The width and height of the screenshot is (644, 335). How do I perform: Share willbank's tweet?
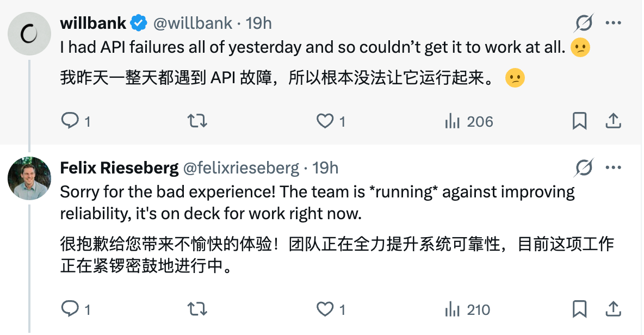pos(613,121)
